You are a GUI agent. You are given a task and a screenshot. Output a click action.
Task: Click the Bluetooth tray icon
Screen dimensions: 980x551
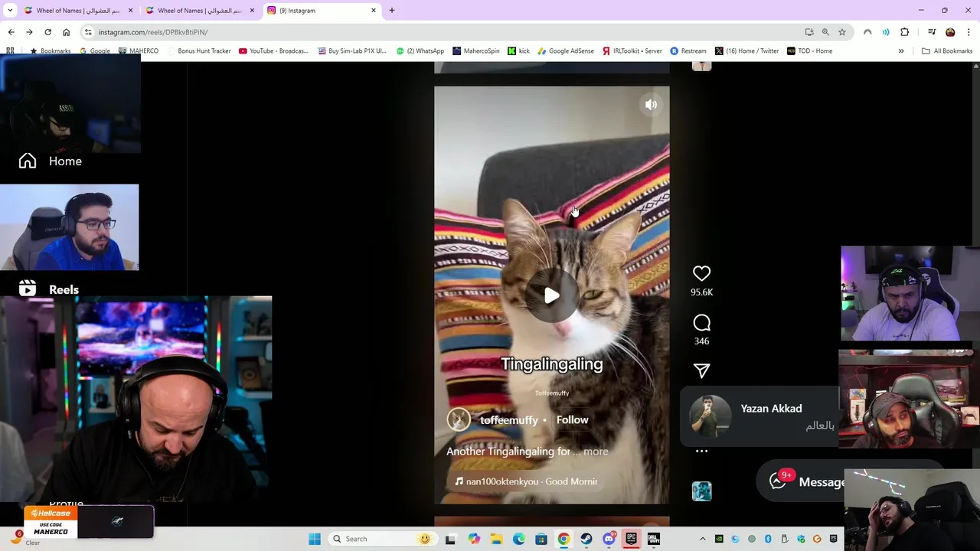pyautogui.click(x=768, y=539)
